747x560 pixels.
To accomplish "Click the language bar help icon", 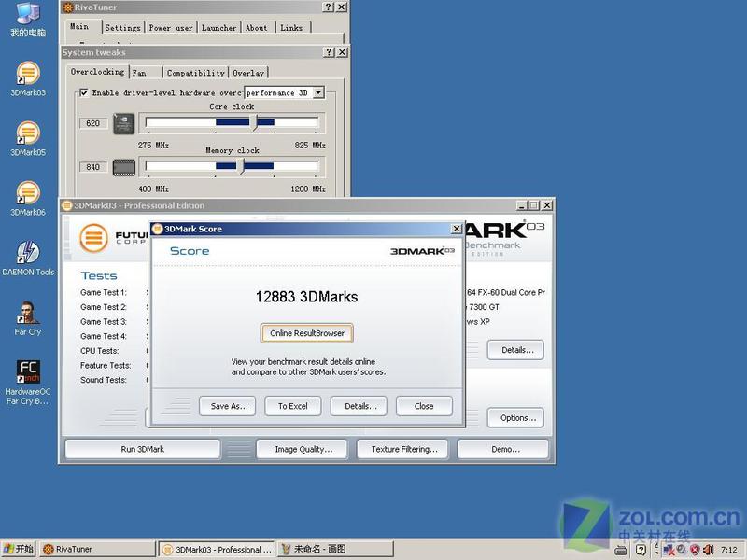I will pyautogui.click(x=641, y=550).
